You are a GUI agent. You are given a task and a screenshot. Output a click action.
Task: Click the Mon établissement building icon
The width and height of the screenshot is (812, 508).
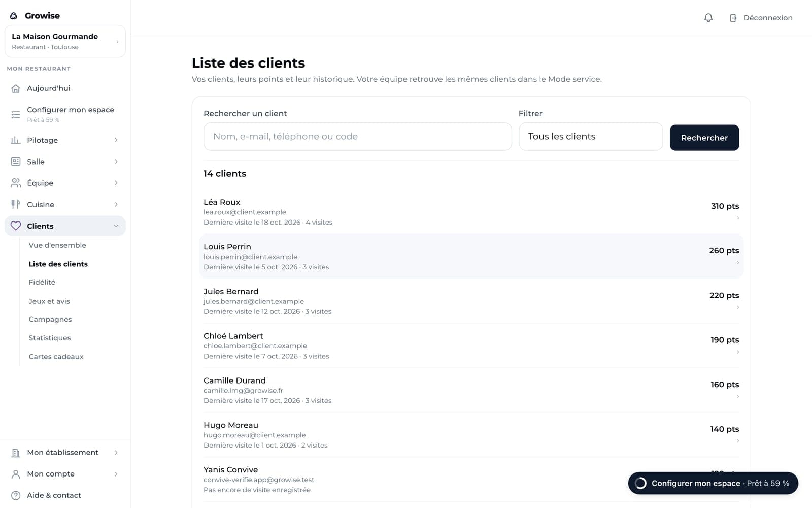(16, 453)
